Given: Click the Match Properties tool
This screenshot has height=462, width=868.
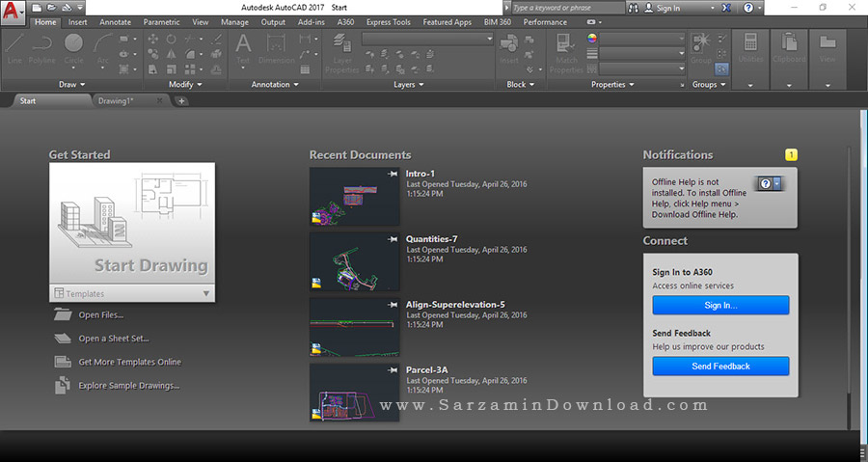Looking at the screenshot, I should [566, 53].
